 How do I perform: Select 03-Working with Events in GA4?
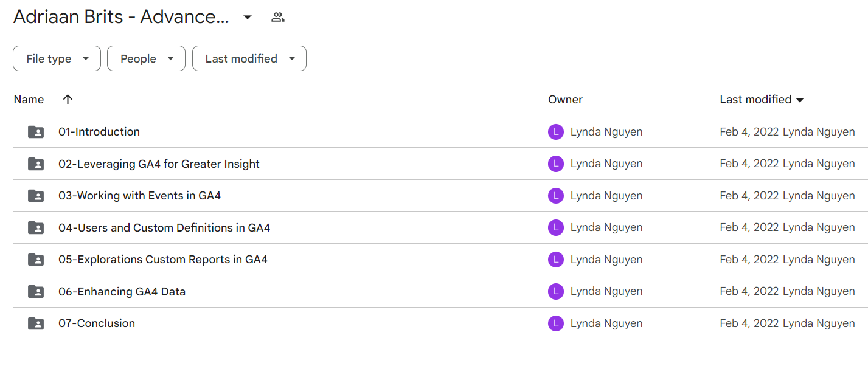click(x=139, y=196)
